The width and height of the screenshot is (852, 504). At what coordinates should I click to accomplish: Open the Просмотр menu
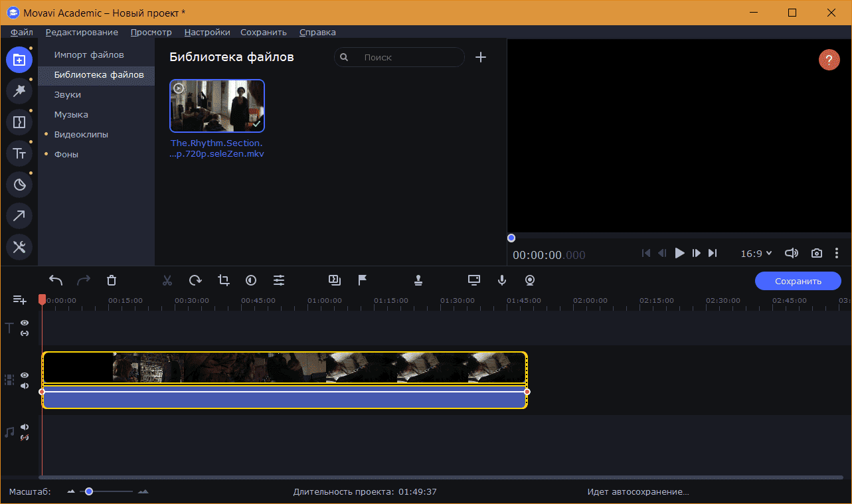151,32
